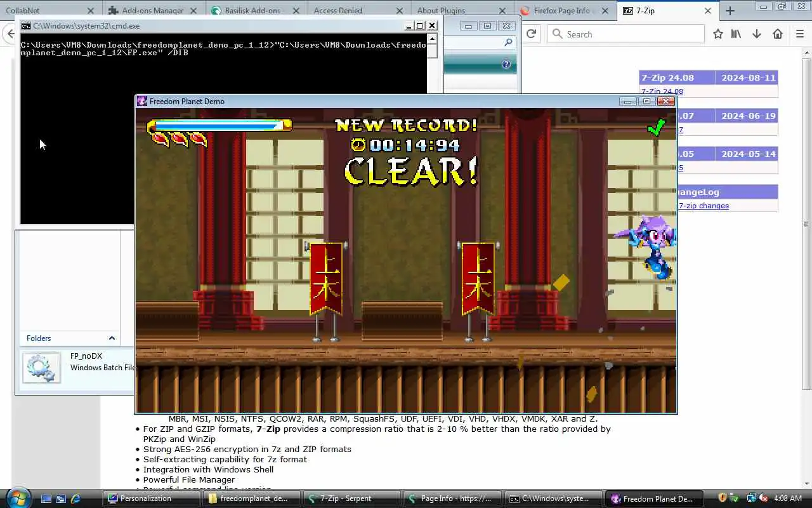Switch to Personalization taskbar button
The image size is (812, 508).
click(x=151, y=498)
